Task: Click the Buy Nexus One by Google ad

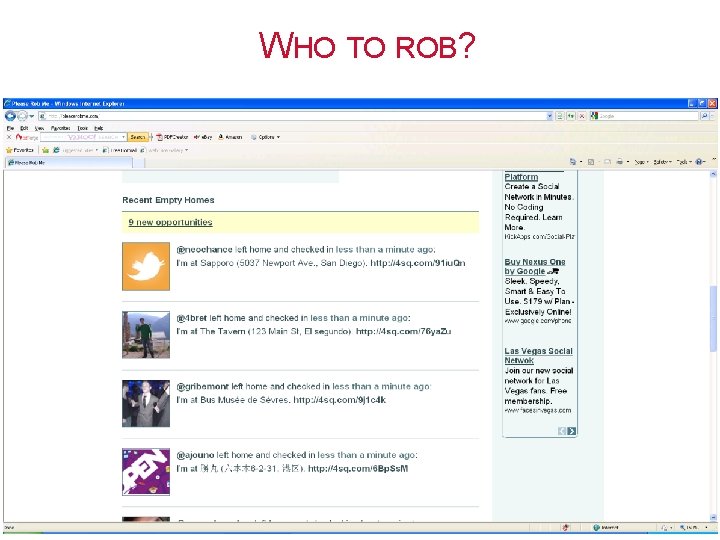Action: click(x=534, y=266)
